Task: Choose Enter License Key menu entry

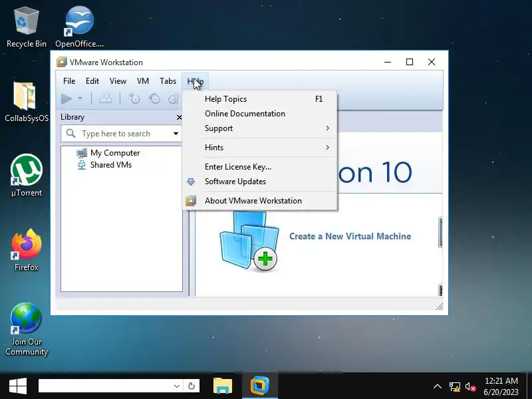Action: 260,167
